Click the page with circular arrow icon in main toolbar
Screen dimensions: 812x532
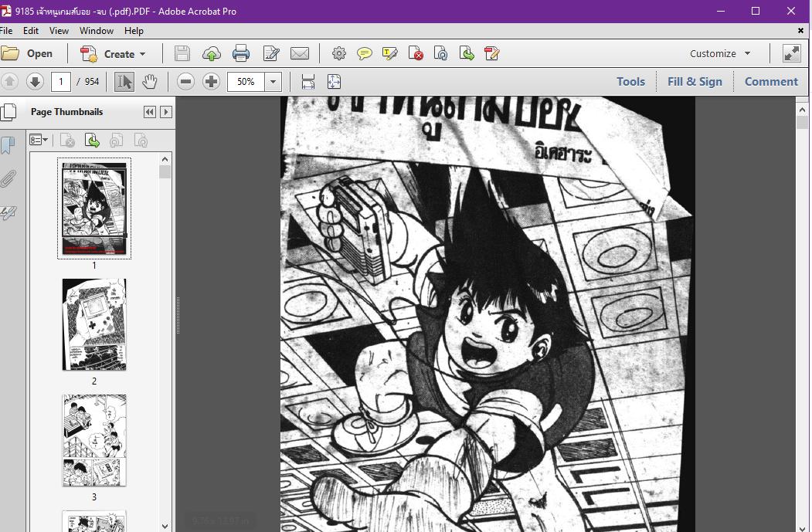pyautogui.click(x=440, y=53)
